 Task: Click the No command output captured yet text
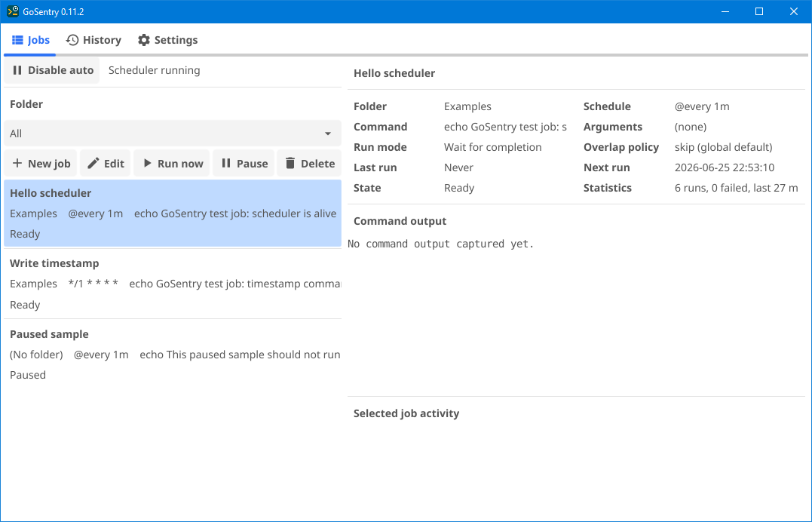(441, 244)
